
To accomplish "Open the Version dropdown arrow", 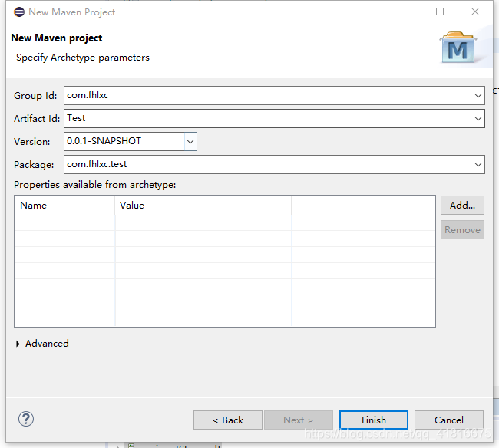I will (190, 142).
